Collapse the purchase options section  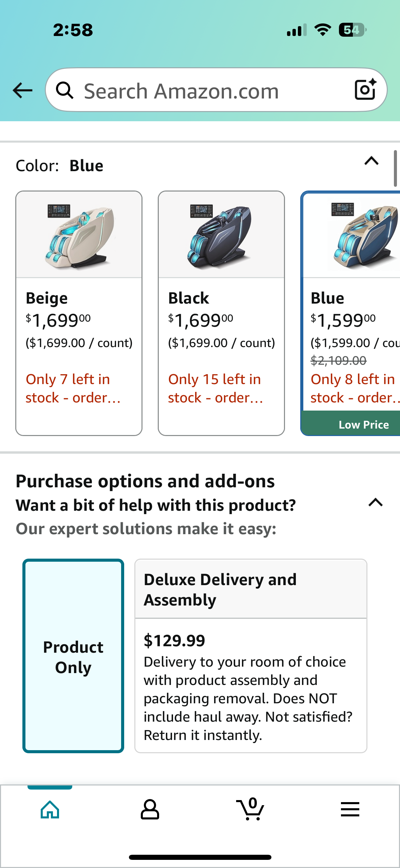376,503
